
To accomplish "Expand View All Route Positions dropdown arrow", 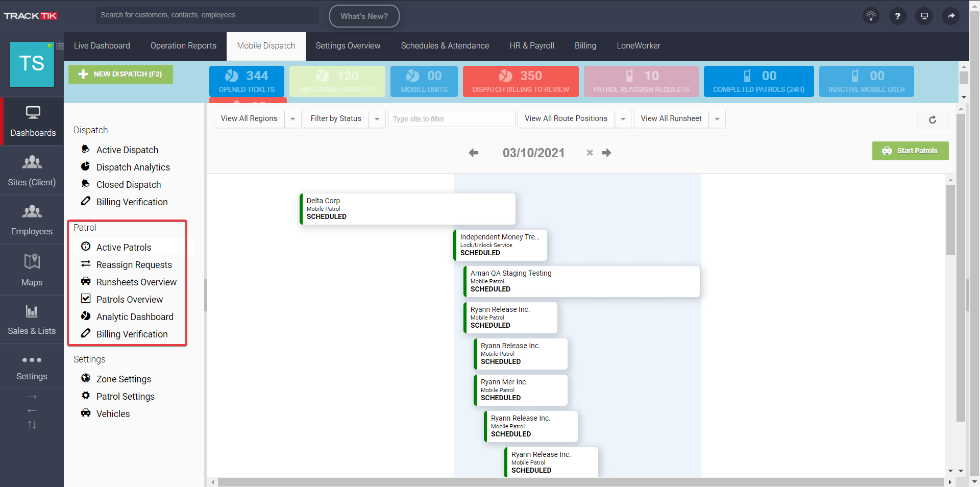I will pyautogui.click(x=623, y=119).
